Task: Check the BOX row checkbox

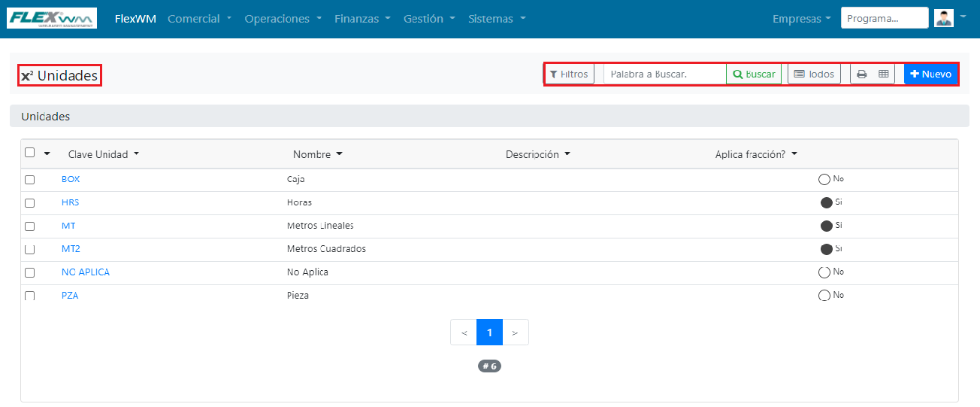Action: (30, 180)
